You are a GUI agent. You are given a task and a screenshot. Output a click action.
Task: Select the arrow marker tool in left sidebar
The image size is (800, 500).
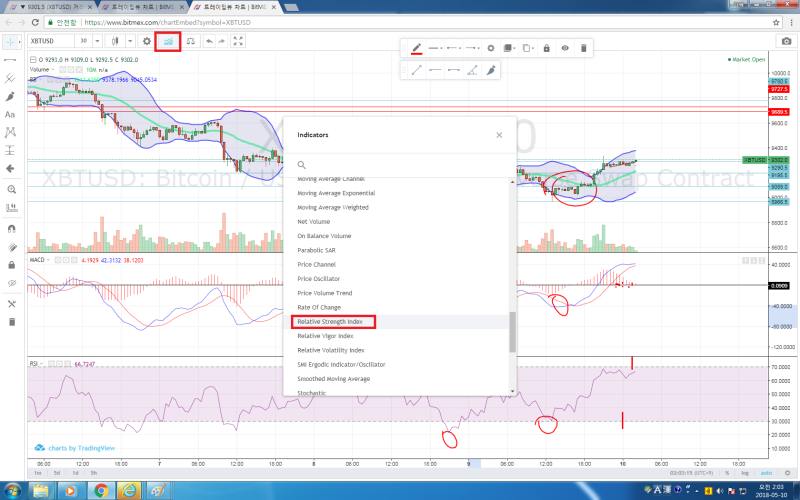pos(10,168)
